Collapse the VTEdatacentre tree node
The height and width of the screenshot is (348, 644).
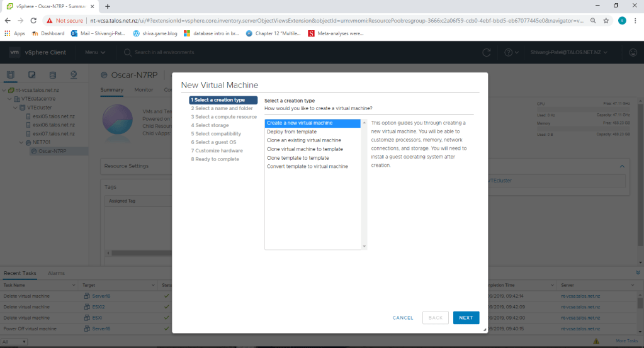pos(11,99)
